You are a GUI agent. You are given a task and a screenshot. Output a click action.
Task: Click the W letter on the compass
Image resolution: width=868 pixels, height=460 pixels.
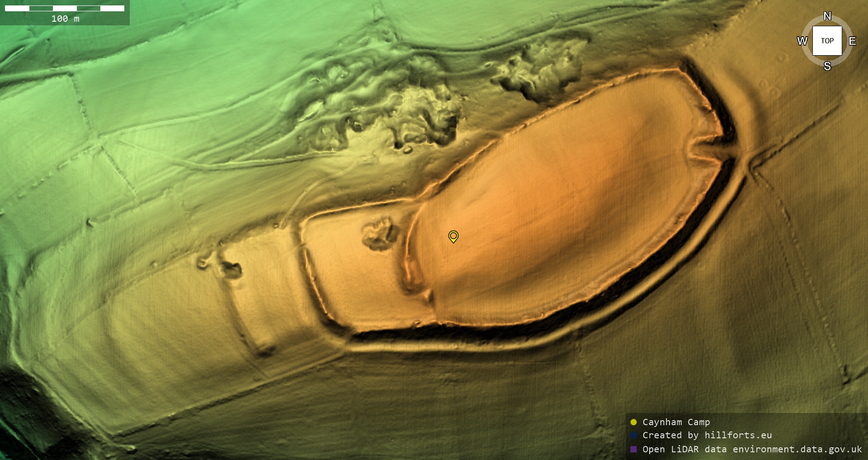click(x=802, y=41)
